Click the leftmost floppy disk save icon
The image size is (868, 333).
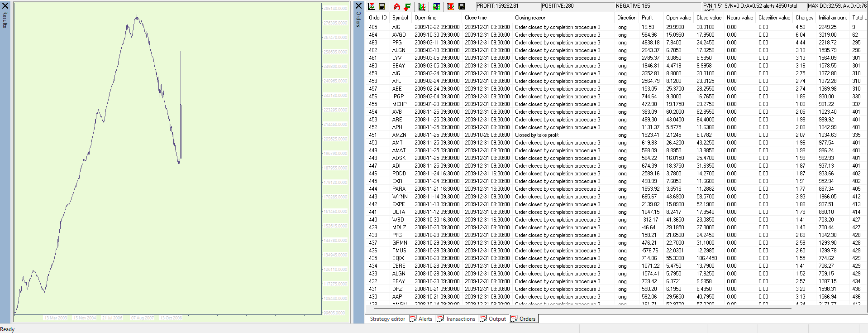(382, 6)
